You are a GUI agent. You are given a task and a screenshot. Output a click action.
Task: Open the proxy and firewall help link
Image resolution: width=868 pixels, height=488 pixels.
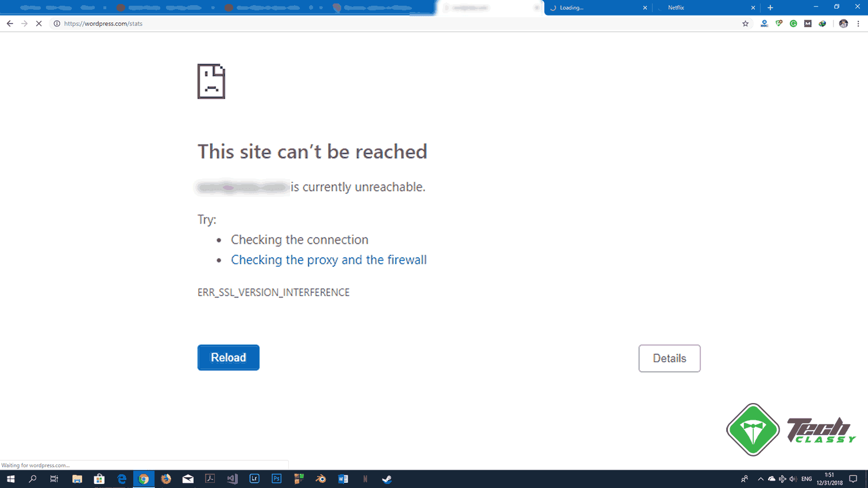pyautogui.click(x=329, y=260)
